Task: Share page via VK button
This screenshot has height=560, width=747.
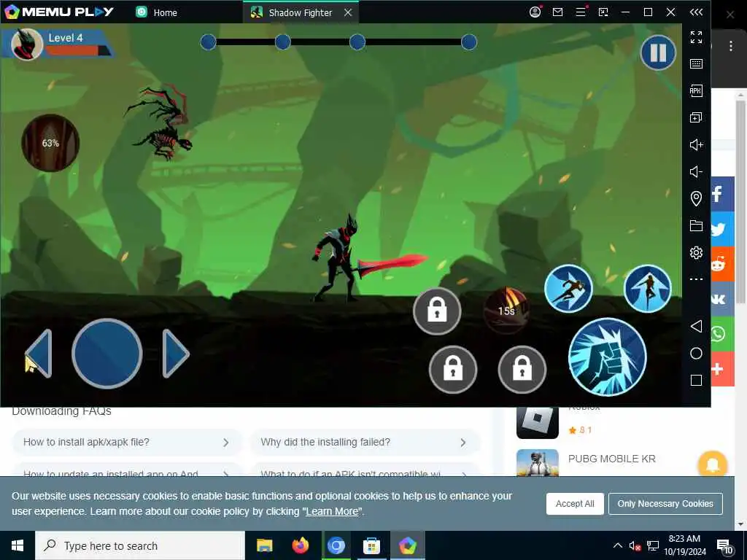Action: tap(722, 299)
